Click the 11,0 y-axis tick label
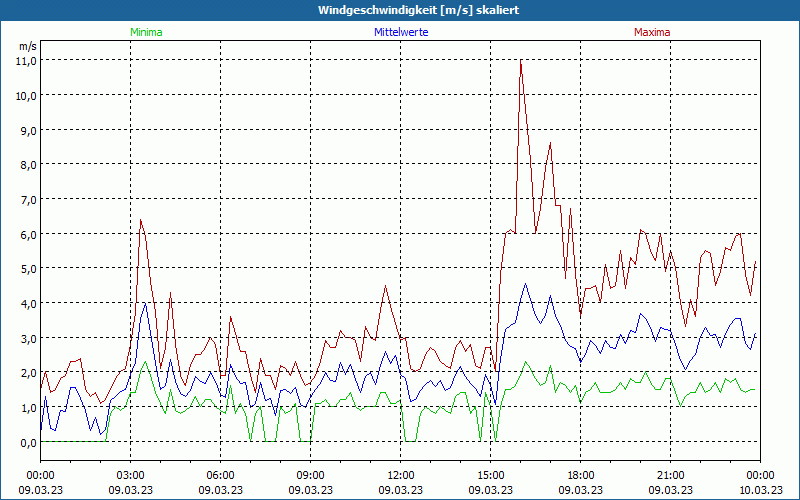This screenshot has width=800, height=500. [26, 60]
